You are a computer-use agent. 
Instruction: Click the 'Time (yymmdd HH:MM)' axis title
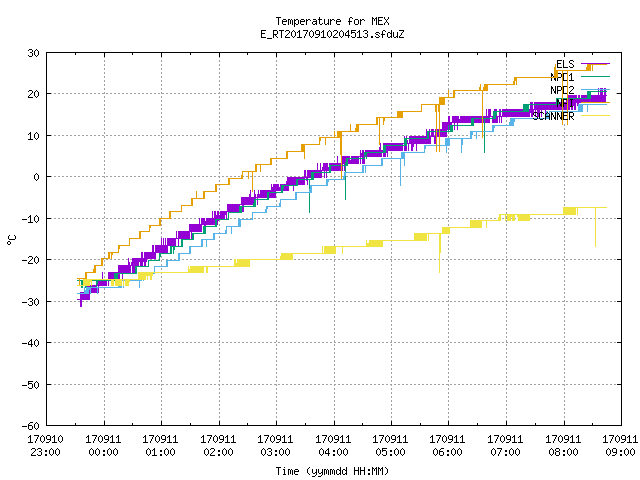click(x=332, y=471)
